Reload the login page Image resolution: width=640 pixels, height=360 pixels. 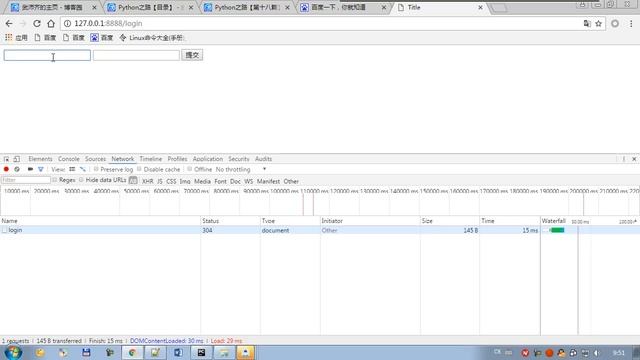pos(37,24)
